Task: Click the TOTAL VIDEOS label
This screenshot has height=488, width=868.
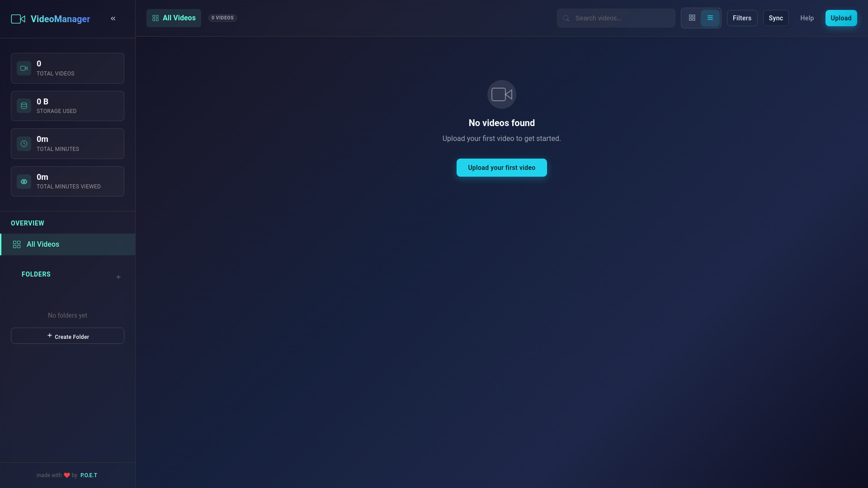Action: tap(56, 74)
